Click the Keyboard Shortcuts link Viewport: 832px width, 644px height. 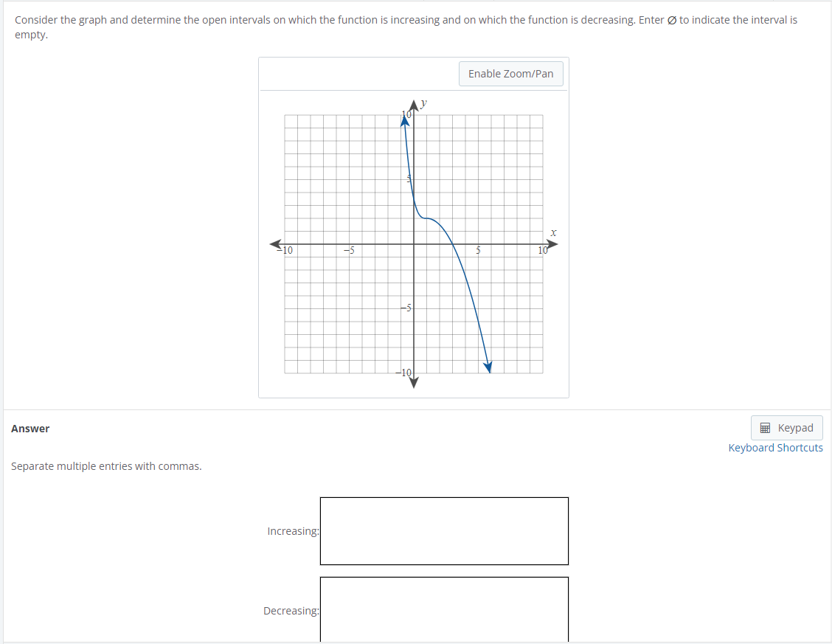pos(775,447)
